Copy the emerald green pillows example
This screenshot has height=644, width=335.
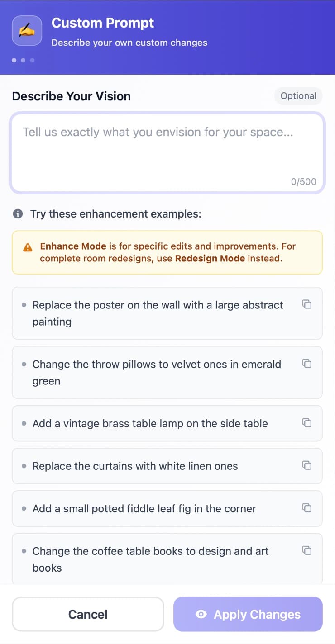click(307, 364)
